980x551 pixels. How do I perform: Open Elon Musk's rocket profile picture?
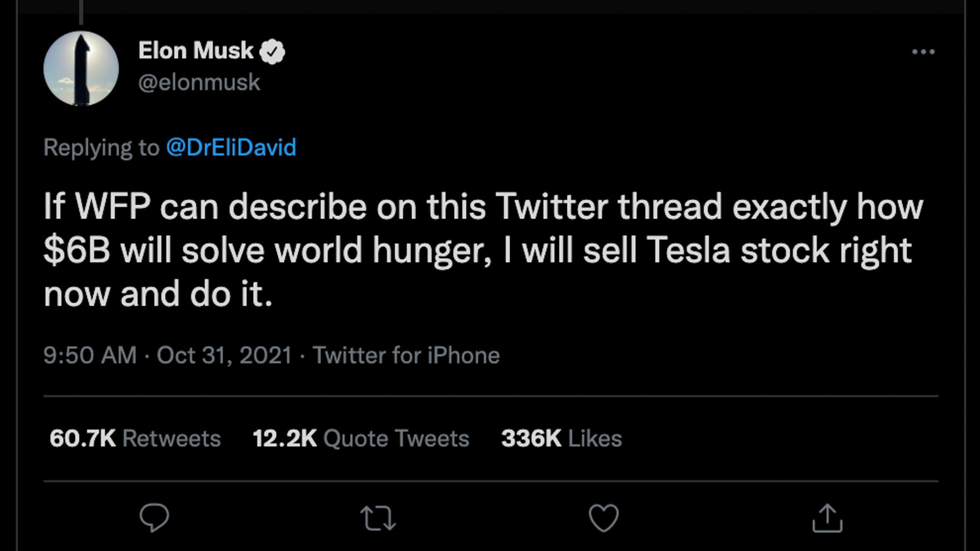pos(81,69)
